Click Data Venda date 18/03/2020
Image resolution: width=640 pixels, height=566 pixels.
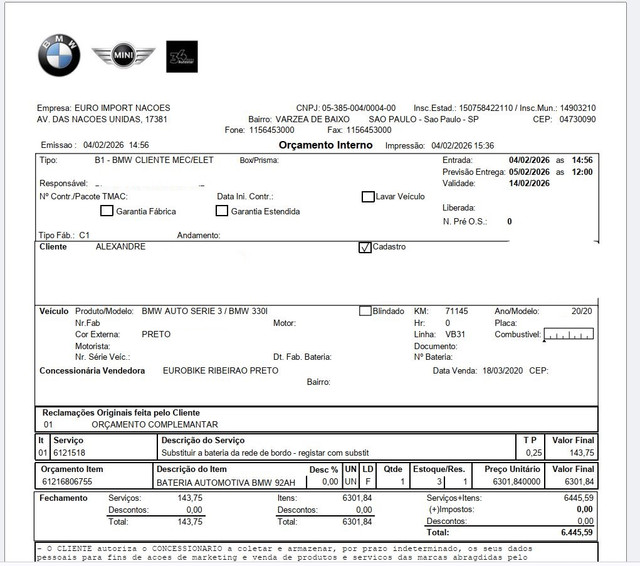coord(502,371)
